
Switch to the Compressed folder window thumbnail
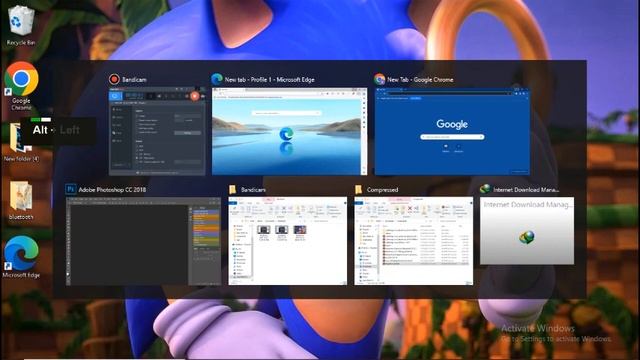pyautogui.click(x=414, y=241)
